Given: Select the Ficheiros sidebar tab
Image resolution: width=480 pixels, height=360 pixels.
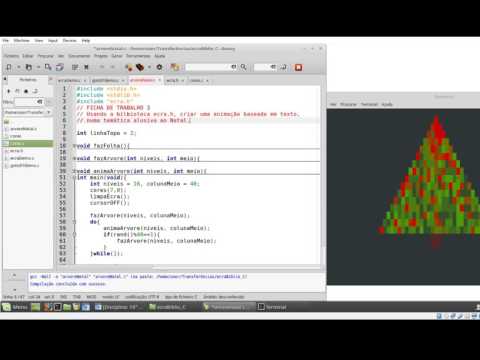Looking at the screenshot, I should click(x=28, y=79).
